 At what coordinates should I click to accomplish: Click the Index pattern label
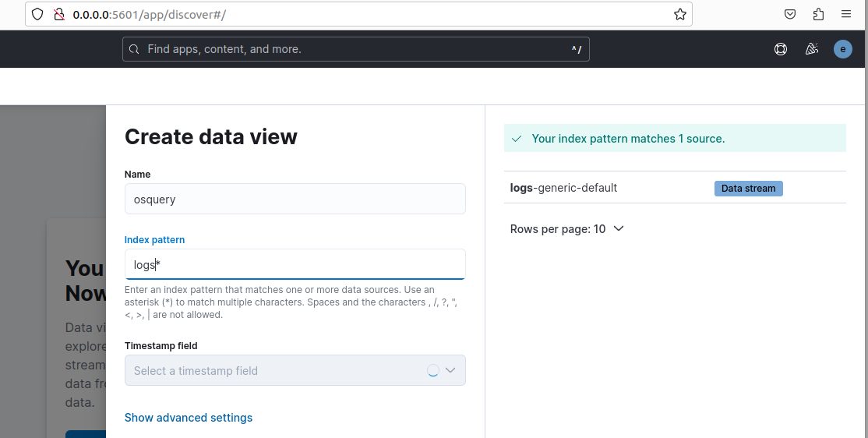pos(154,240)
